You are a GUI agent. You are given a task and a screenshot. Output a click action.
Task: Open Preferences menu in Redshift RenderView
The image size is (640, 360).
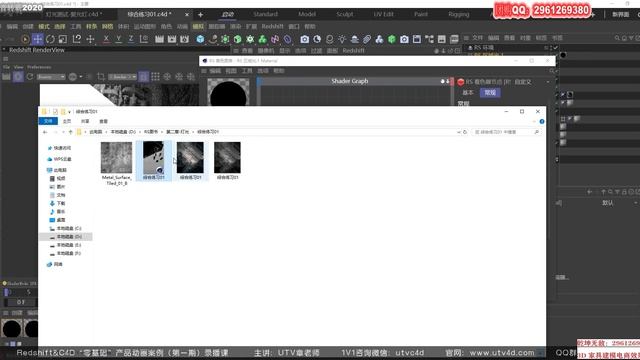click(x=39, y=67)
